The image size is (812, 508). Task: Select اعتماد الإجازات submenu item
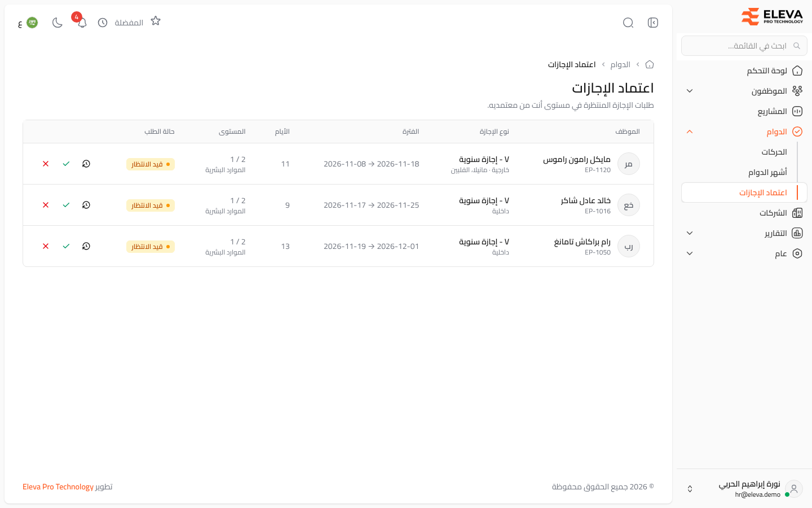tap(744, 192)
